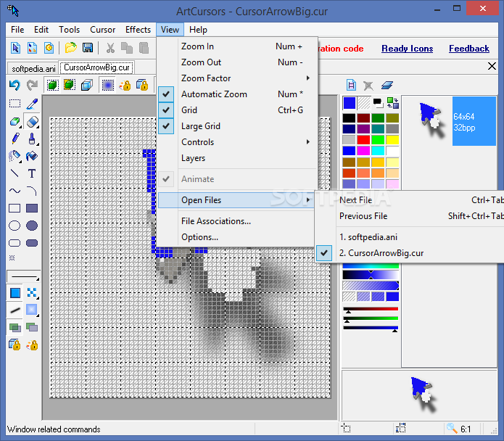Select the filled rectangle tool
The height and width of the screenshot is (441, 504).
tap(32, 208)
